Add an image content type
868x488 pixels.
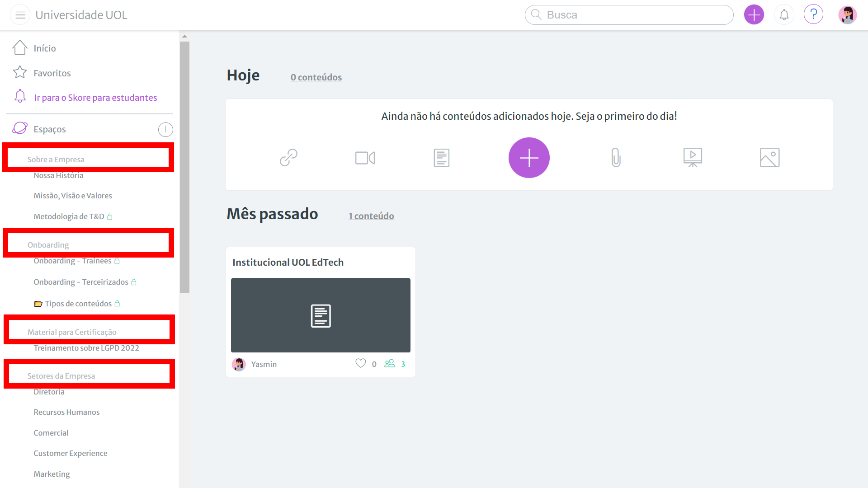click(x=769, y=158)
